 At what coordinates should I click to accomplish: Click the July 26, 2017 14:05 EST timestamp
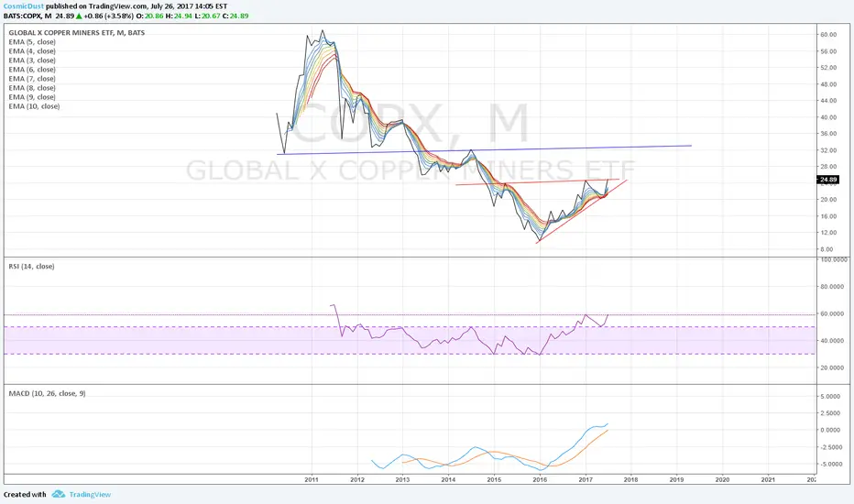click(x=189, y=6)
